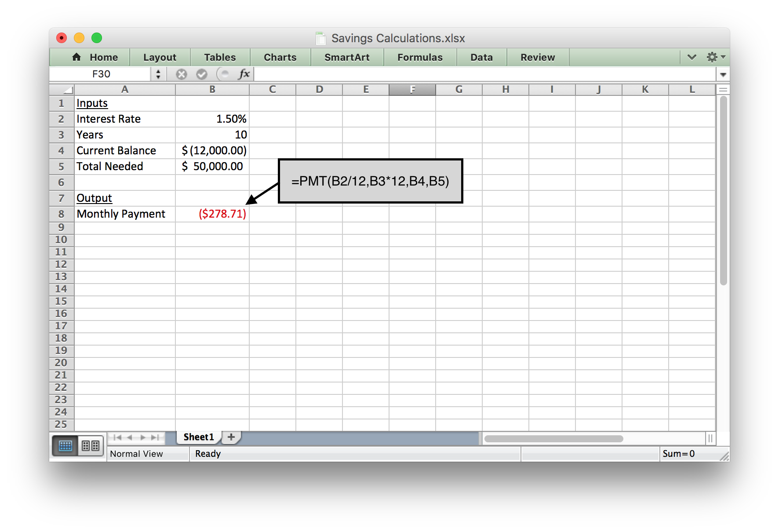Open the Name Box stepper control
The width and height of the screenshot is (779, 532).
coord(158,73)
